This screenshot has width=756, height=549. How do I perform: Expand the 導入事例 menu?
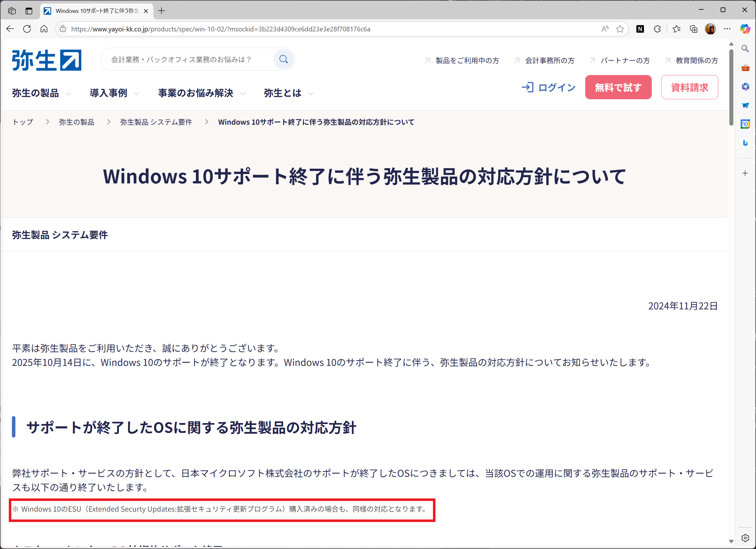[114, 93]
